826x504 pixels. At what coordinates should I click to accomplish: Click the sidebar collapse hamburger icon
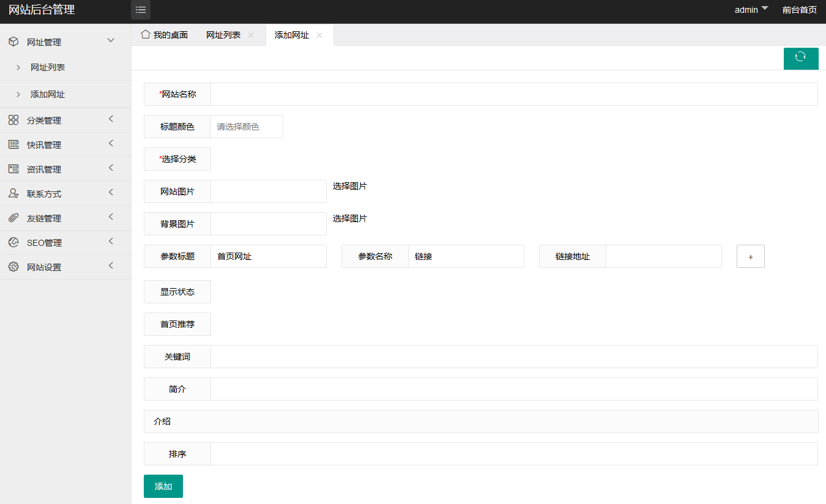(141, 10)
